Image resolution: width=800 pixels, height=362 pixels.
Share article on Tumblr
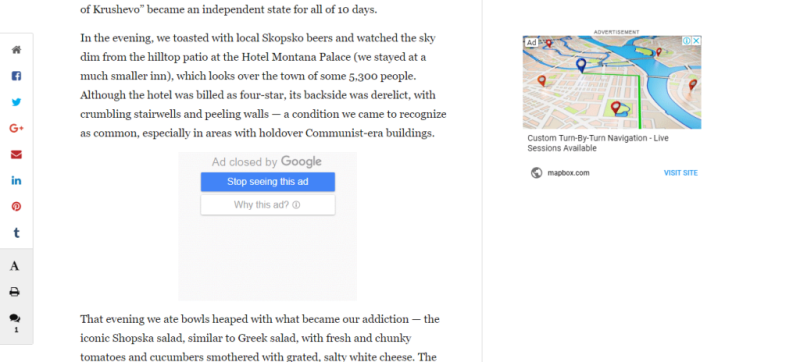(x=16, y=233)
